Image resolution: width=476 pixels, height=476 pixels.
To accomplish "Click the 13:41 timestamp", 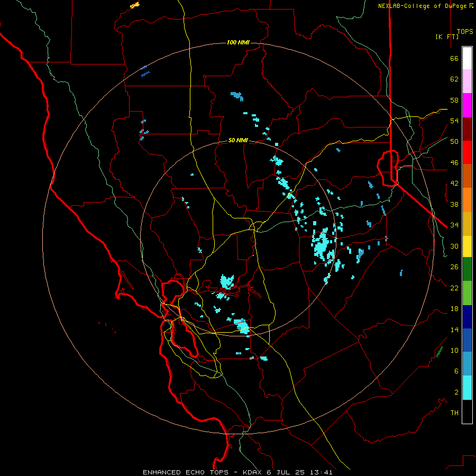I will click(x=321, y=472).
